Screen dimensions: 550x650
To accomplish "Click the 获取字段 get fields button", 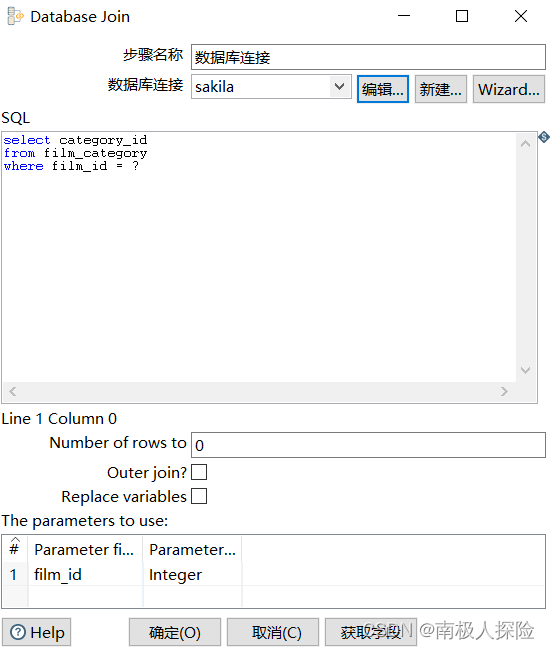I will (x=371, y=632).
